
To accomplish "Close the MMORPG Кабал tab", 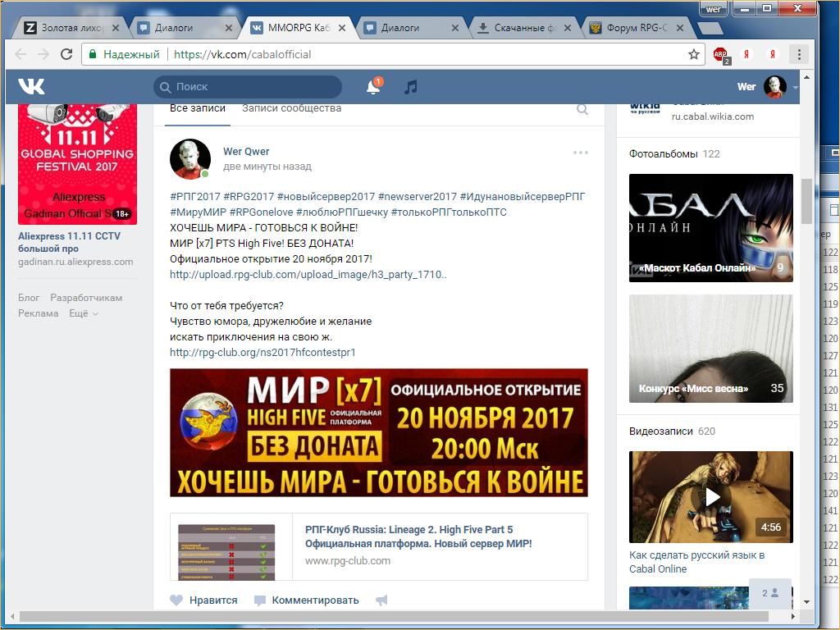I will tap(342, 28).
